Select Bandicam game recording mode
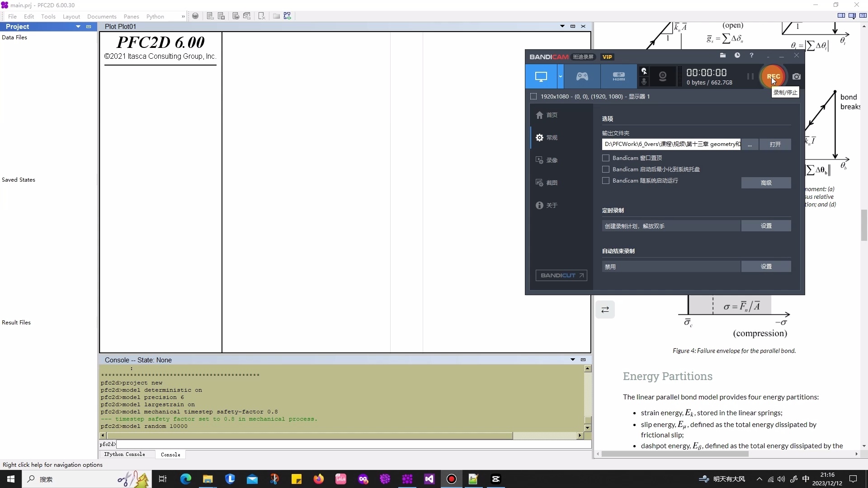Screen dimensions: 868x488 click(x=582, y=76)
